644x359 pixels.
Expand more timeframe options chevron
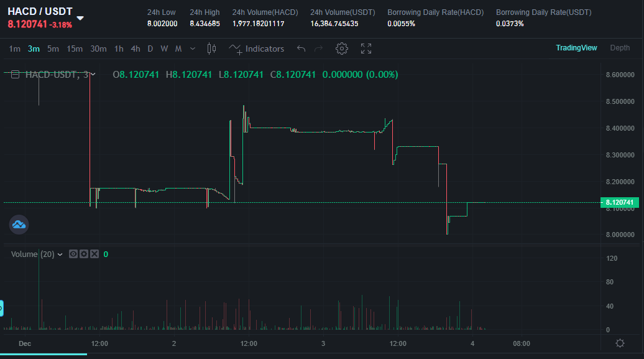tap(193, 49)
